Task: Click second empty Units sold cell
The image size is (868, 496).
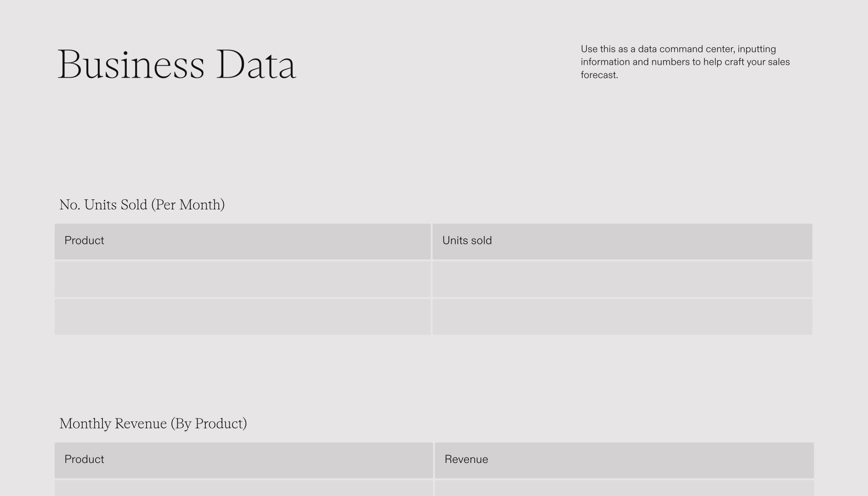Action: tap(622, 317)
